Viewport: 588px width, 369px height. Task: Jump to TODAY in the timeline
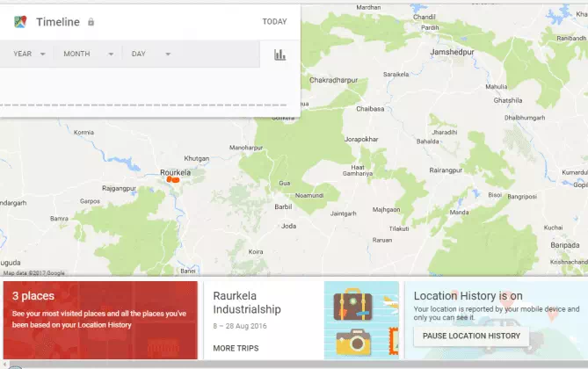tap(274, 22)
